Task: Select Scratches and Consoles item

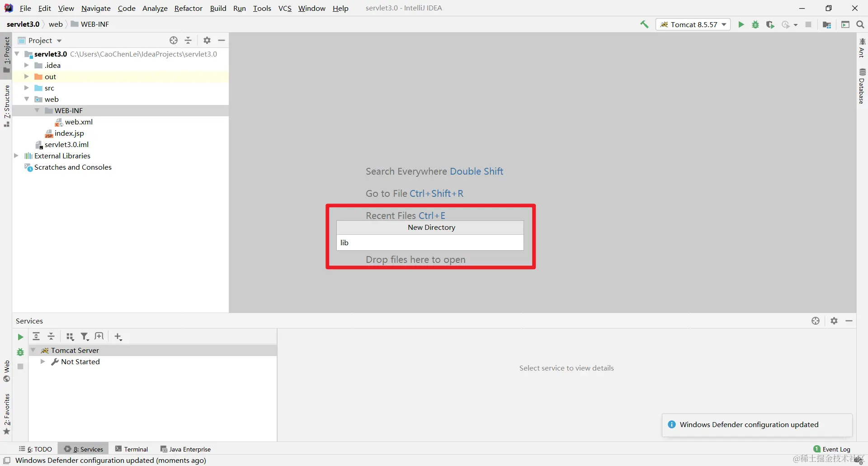Action: [x=73, y=167]
